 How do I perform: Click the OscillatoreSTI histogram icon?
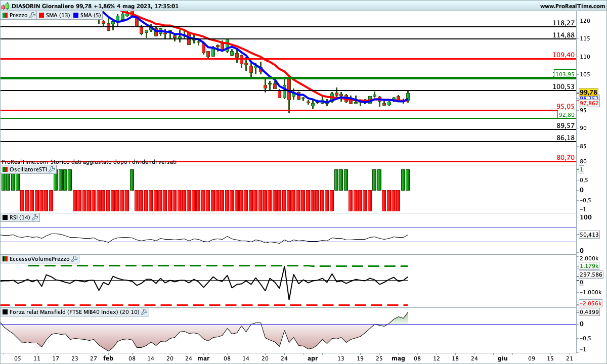pyautogui.click(x=5, y=169)
